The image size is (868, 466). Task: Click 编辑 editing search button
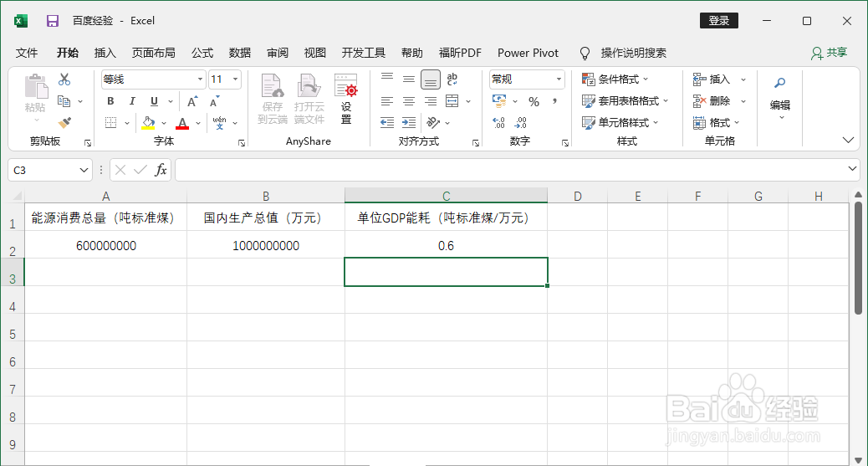(779, 99)
